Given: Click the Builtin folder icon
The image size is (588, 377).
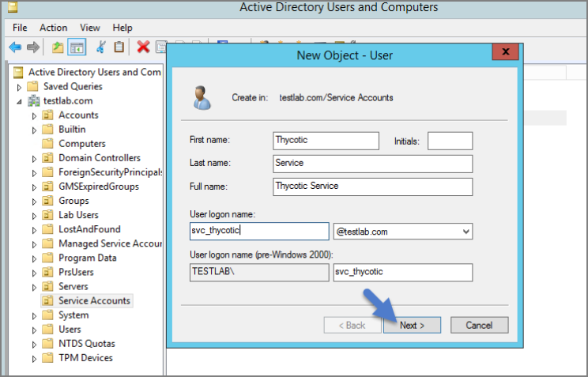Looking at the screenshot, I should [x=47, y=130].
